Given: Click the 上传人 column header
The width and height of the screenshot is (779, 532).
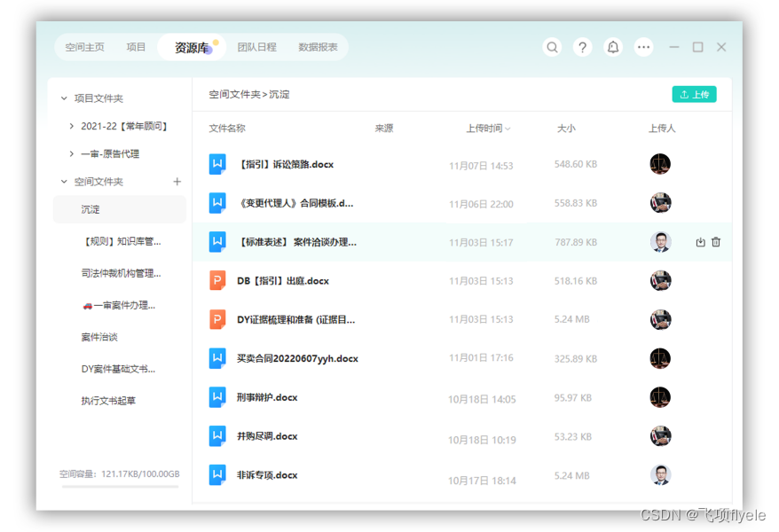Looking at the screenshot, I should coord(662,129).
